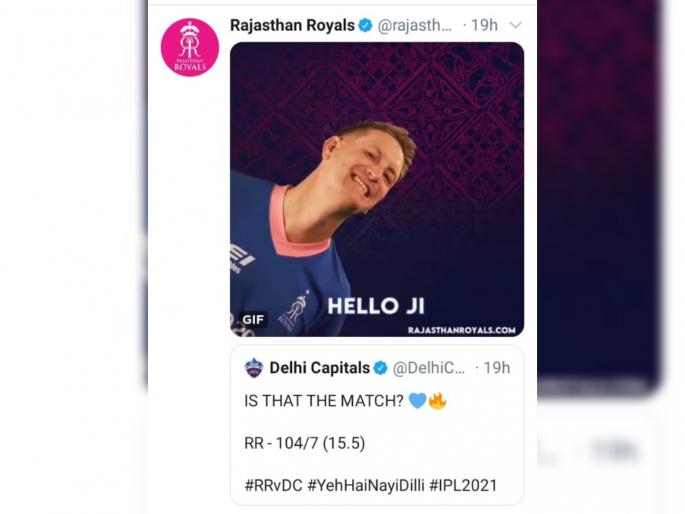Open the Rajasthan Royals pink profile avatar
The image size is (685, 514).
click(x=190, y=48)
